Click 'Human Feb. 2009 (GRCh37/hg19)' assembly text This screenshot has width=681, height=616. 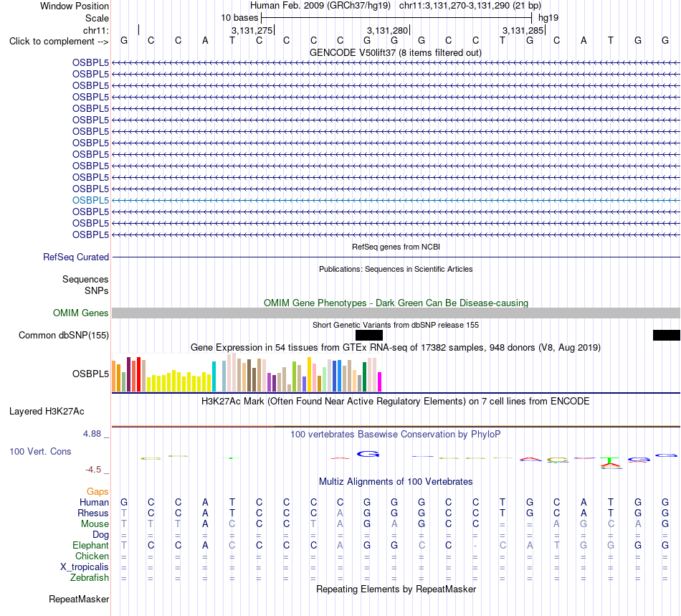click(x=320, y=6)
